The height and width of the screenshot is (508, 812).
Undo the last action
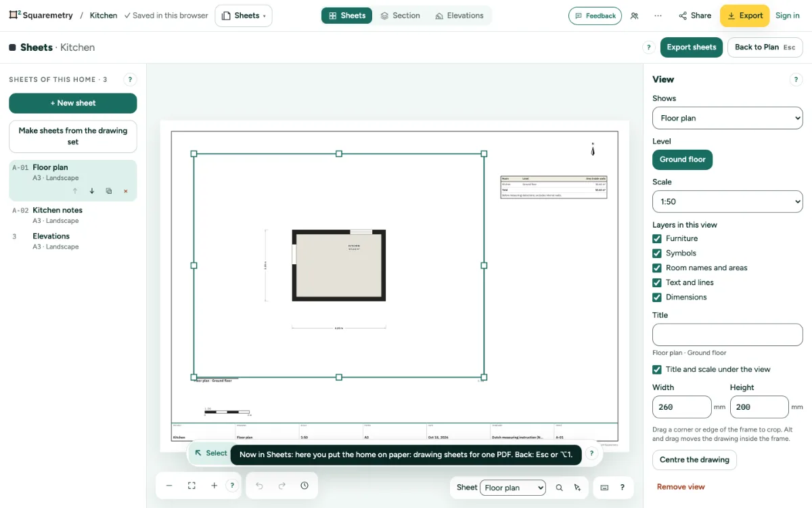tap(259, 486)
